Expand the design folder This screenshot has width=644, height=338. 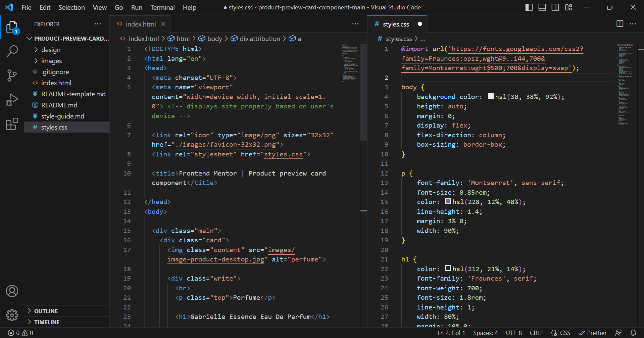67,50
